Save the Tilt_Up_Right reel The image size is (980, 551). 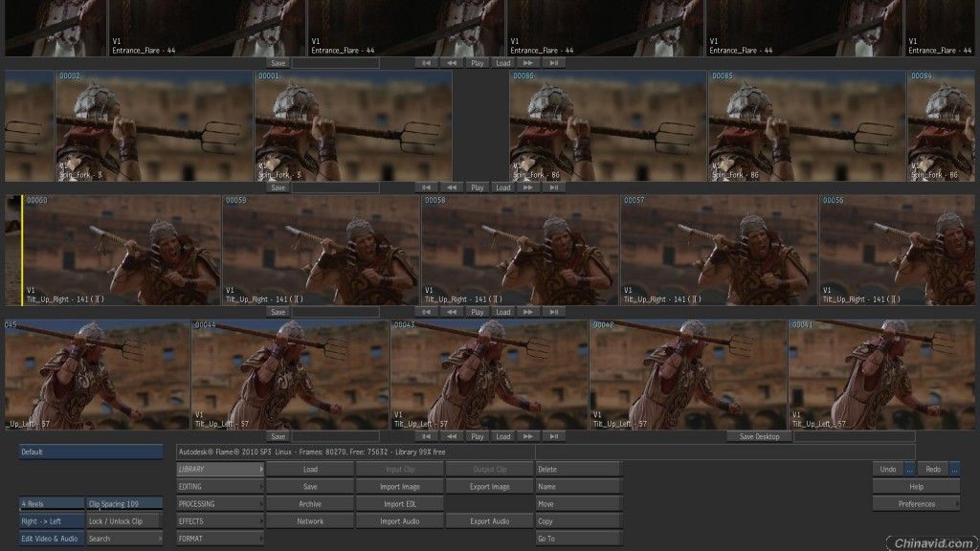(278, 312)
